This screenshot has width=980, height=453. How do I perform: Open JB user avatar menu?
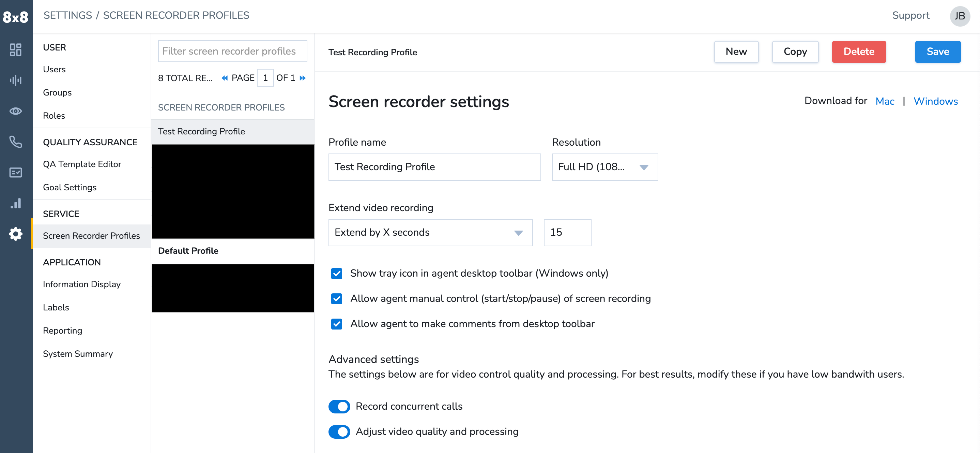point(960,16)
